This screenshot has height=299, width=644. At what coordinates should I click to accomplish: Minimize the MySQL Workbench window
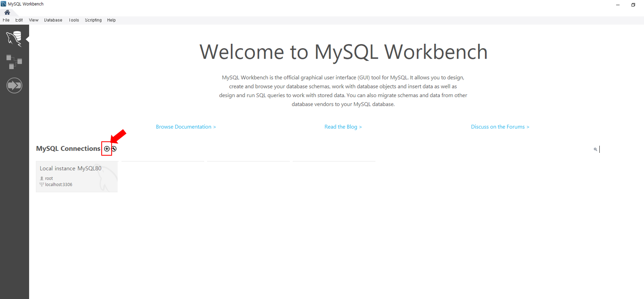(618, 5)
